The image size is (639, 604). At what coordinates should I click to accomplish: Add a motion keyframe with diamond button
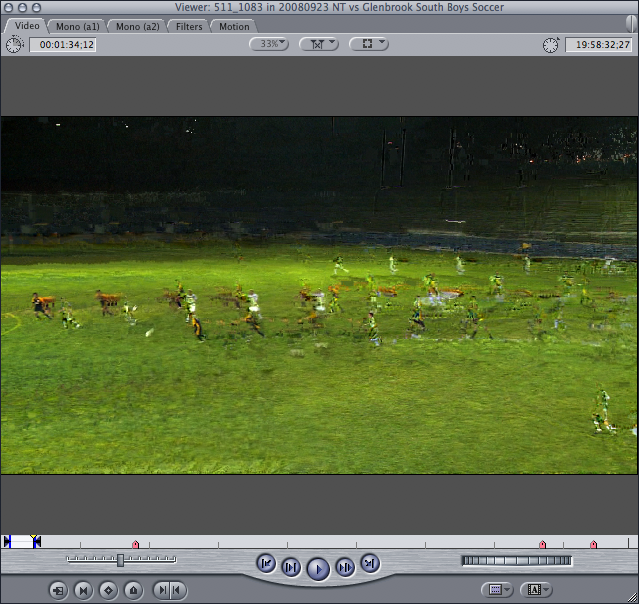click(x=108, y=590)
